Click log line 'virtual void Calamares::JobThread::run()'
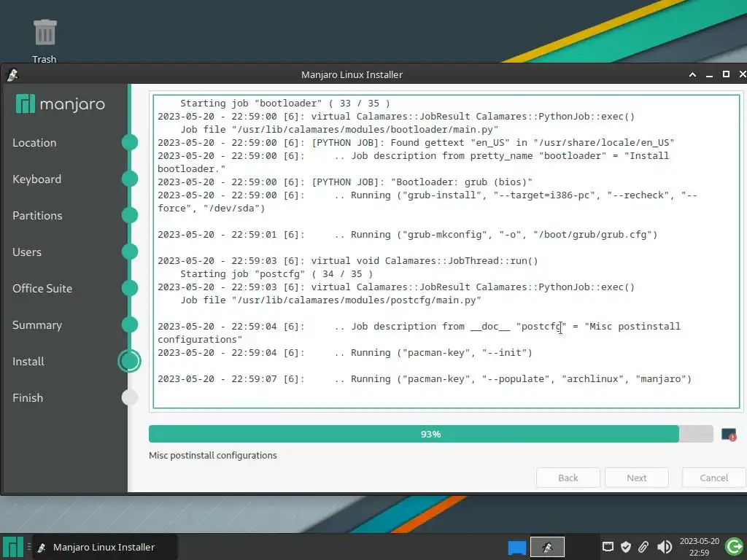 tap(348, 261)
